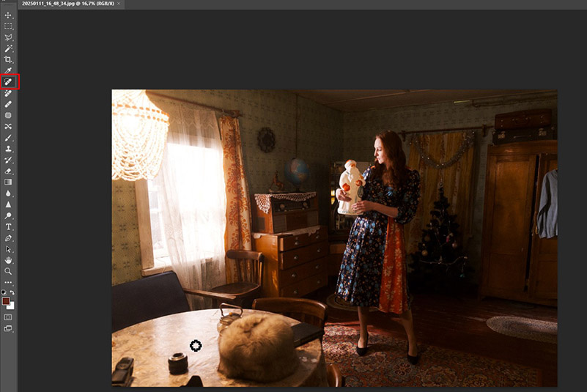Select the Move tool
587x392 pixels.
coord(8,15)
